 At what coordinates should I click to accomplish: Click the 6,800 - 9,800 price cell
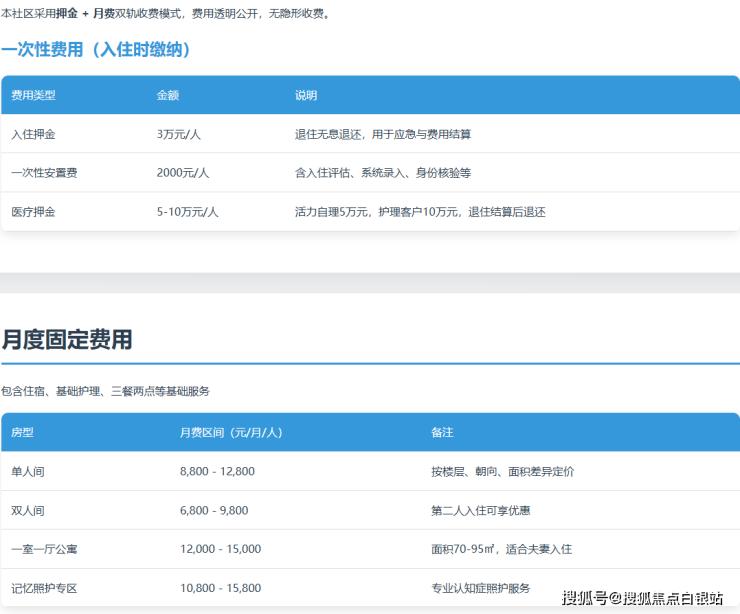214,510
